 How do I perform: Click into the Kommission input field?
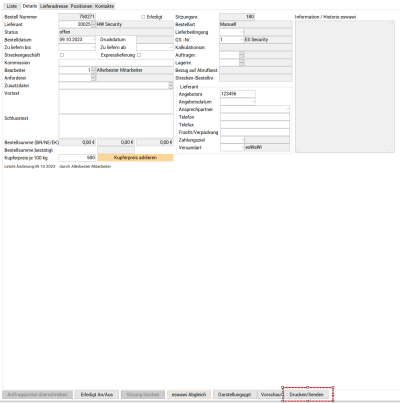pyautogui.click(x=116, y=63)
